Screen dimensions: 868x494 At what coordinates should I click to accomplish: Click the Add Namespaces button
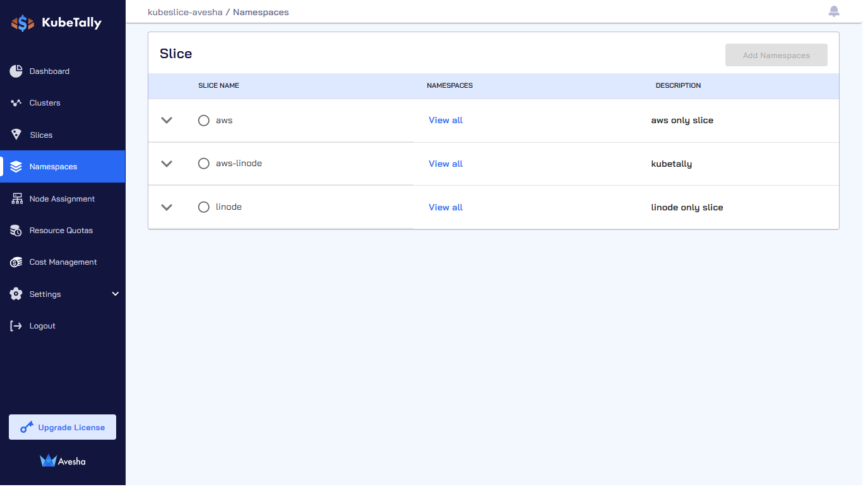pos(776,56)
